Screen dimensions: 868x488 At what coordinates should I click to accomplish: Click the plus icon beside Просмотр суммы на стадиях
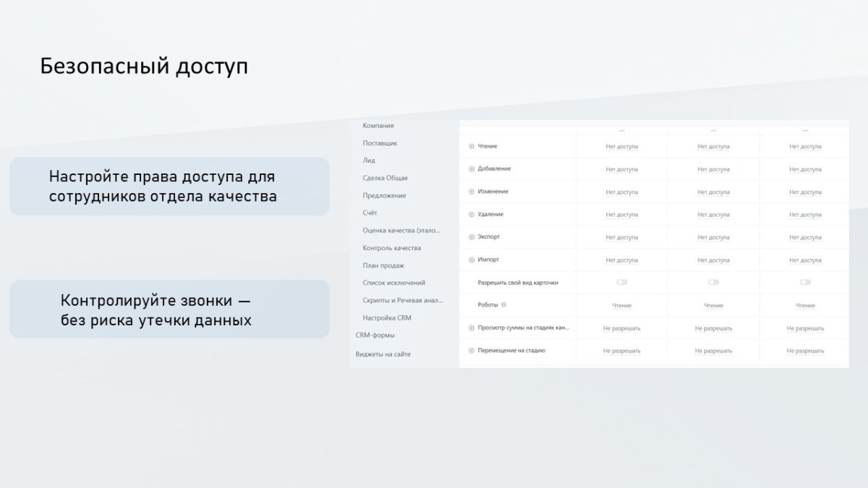tap(472, 327)
